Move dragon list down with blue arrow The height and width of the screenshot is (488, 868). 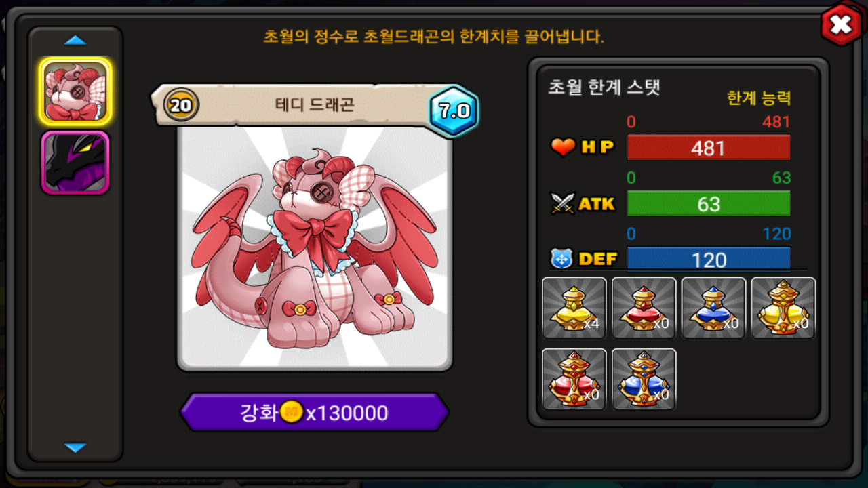pyautogui.click(x=75, y=447)
